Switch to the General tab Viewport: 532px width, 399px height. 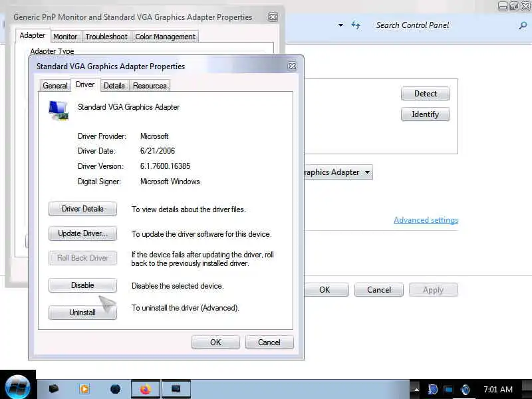pyautogui.click(x=55, y=86)
